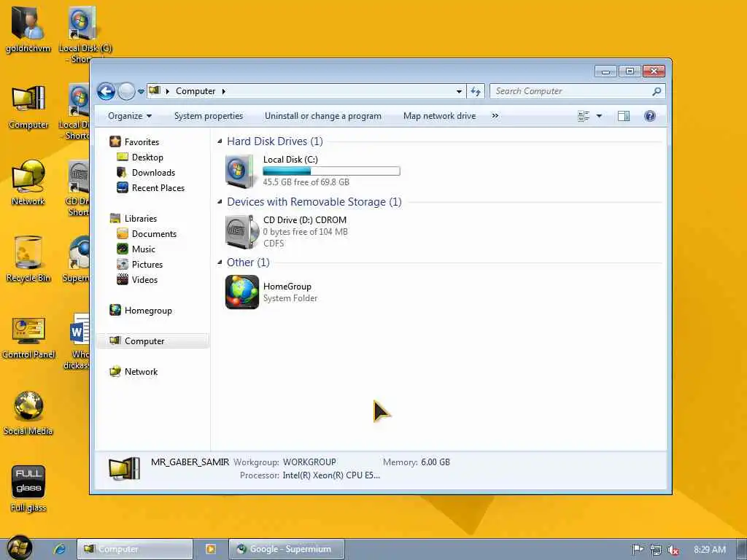Open the Organize menu
The width and height of the screenshot is (747, 560).
tap(130, 116)
